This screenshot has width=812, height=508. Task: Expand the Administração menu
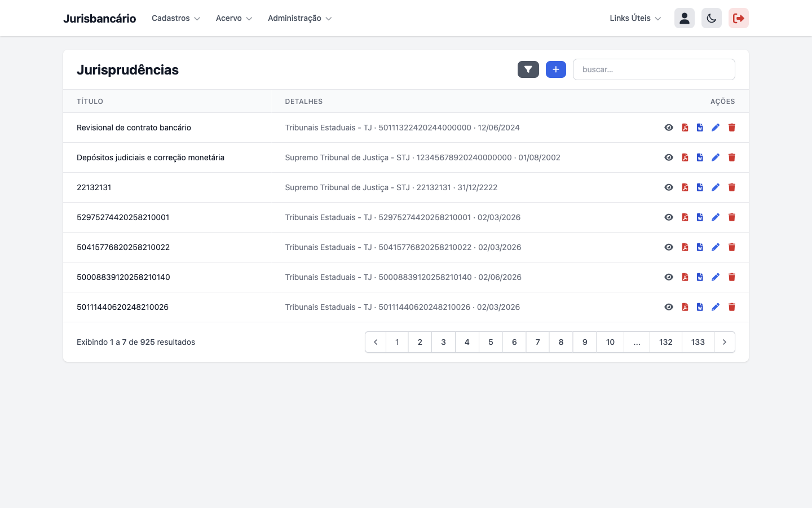[x=300, y=18]
